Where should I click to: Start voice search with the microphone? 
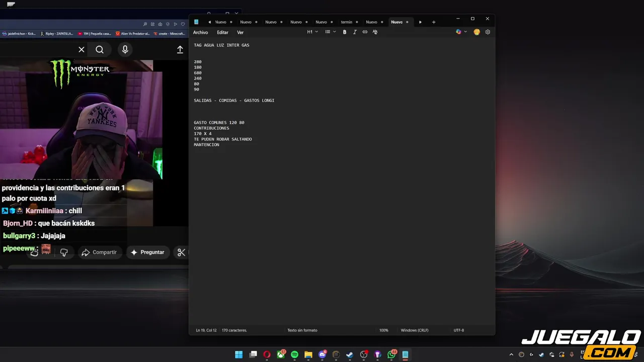coord(125,49)
